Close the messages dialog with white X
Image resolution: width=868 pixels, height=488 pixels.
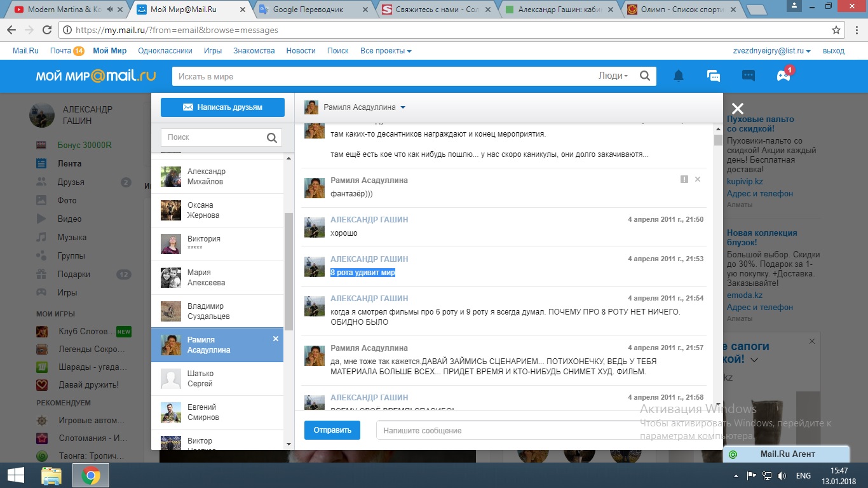tap(738, 109)
